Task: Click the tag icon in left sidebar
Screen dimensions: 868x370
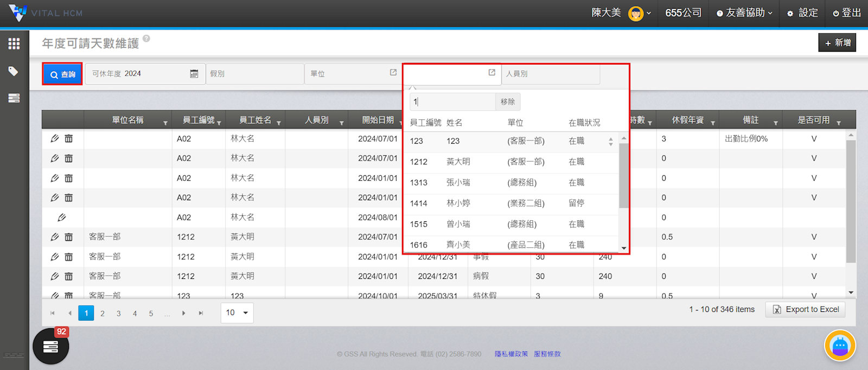Action: [x=14, y=71]
